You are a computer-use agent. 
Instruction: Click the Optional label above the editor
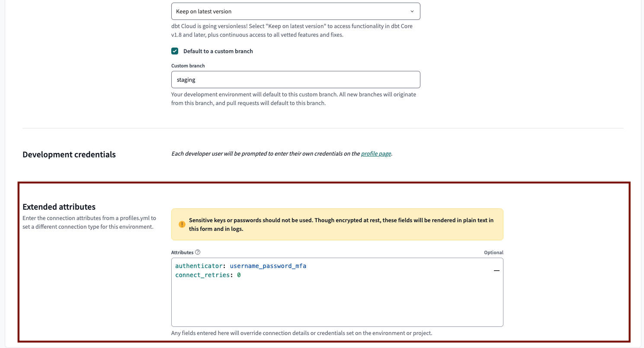pyautogui.click(x=493, y=252)
